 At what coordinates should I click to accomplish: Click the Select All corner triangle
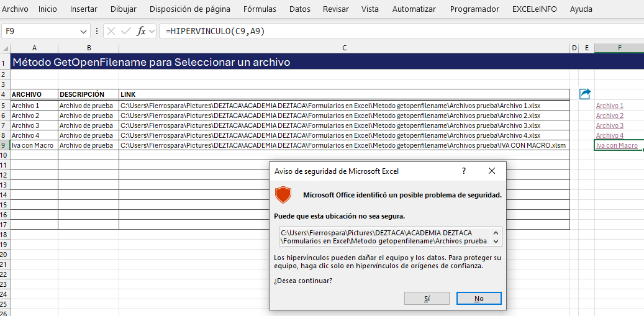(x=5, y=48)
